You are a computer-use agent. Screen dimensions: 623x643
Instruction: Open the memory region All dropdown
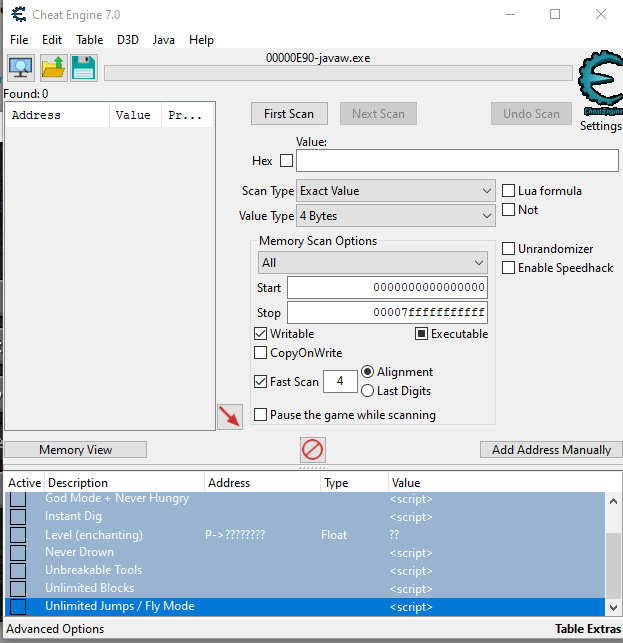[372, 263]
